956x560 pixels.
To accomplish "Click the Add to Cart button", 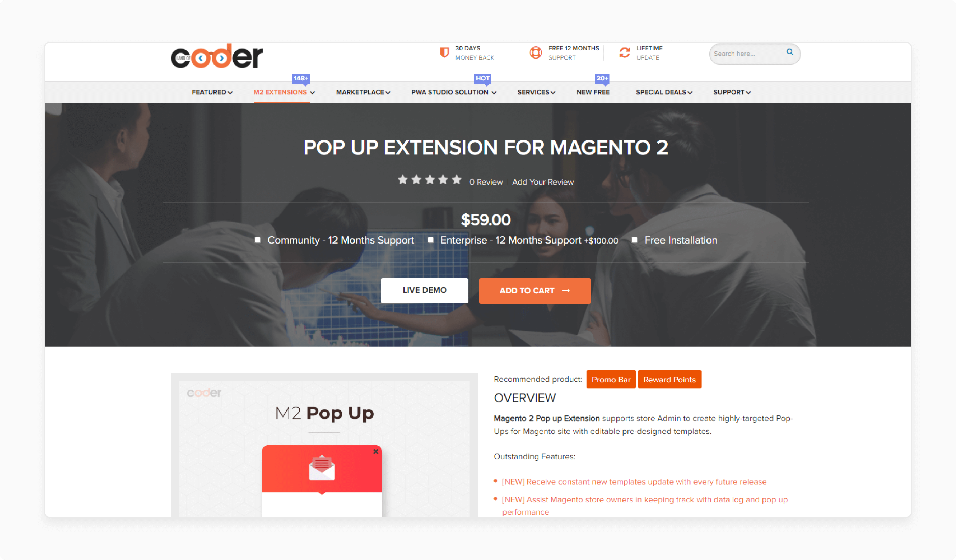I will 535,290.
